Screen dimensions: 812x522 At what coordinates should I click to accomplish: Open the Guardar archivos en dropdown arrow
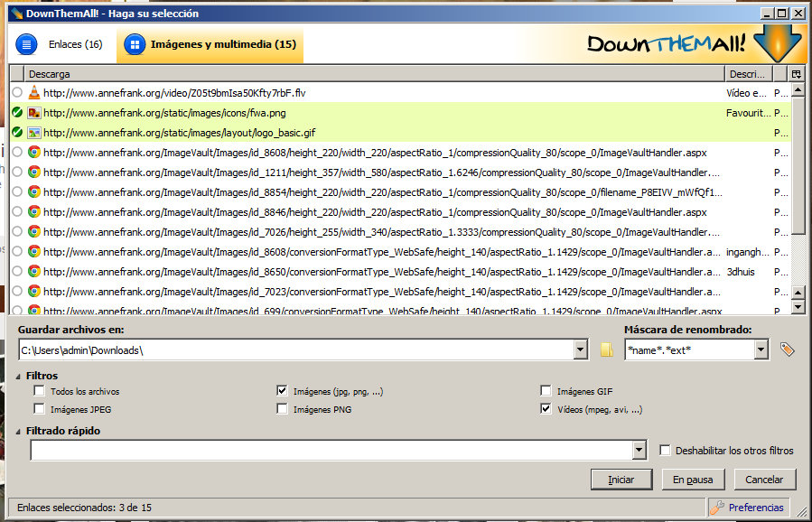581,350
